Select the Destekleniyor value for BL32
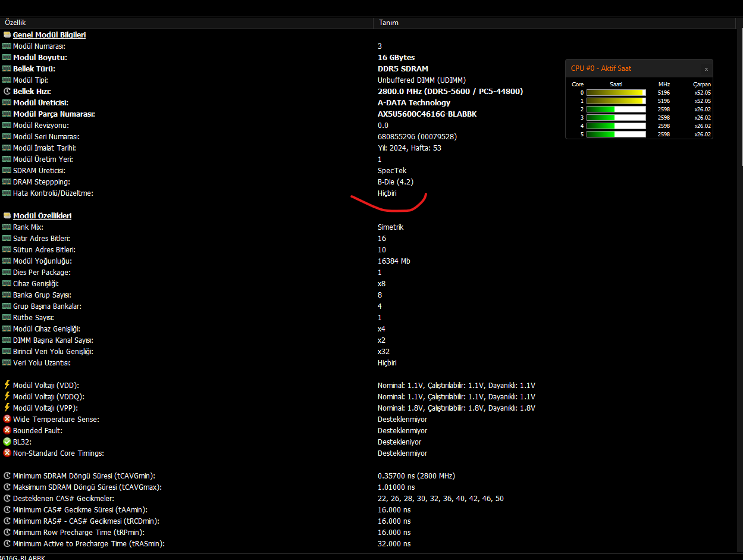The height and width of the screenshot is (560, 743). pos(399,442)
